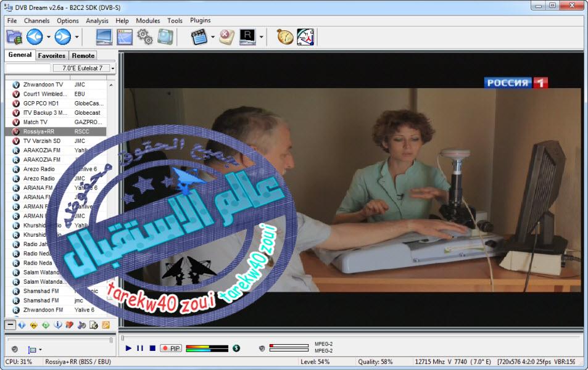Click the blue application window icon
Image resolution: width=588 pixels, height=370 pixels.
pyautogui.click(x=125, y=37)
